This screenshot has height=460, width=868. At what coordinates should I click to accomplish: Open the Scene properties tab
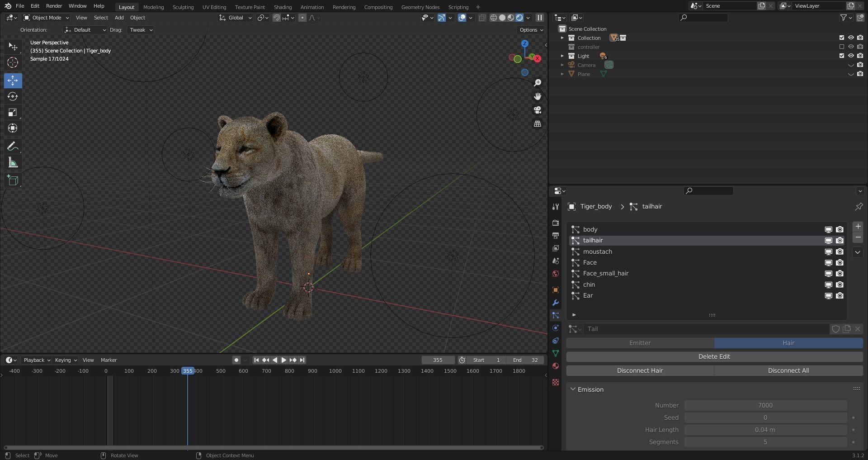tap(556, 261)
